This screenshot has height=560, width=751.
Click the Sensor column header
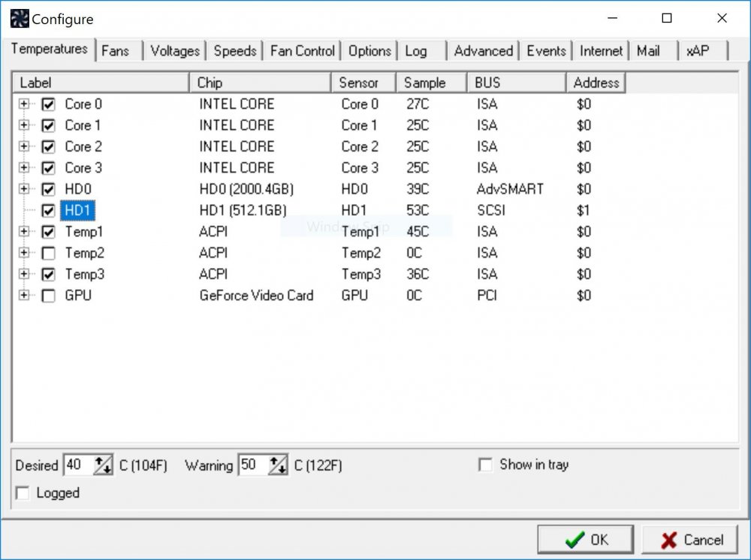click(363, 83)
